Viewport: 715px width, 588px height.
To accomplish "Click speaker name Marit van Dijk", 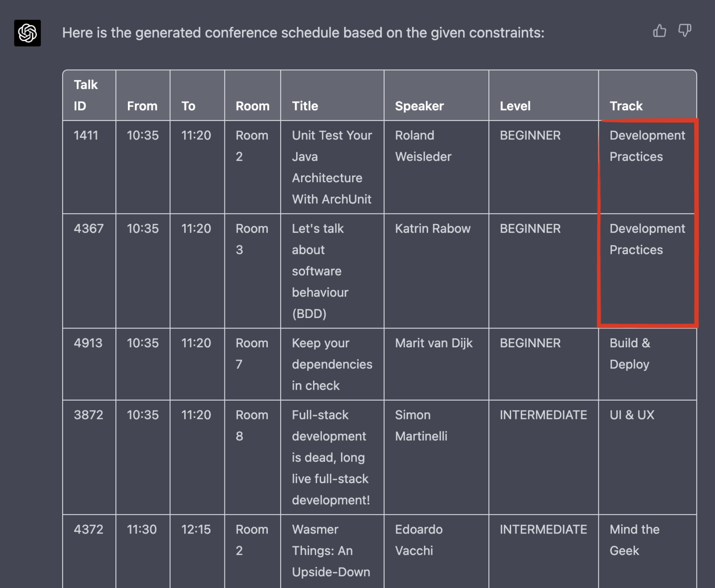I will coord(434,343).
